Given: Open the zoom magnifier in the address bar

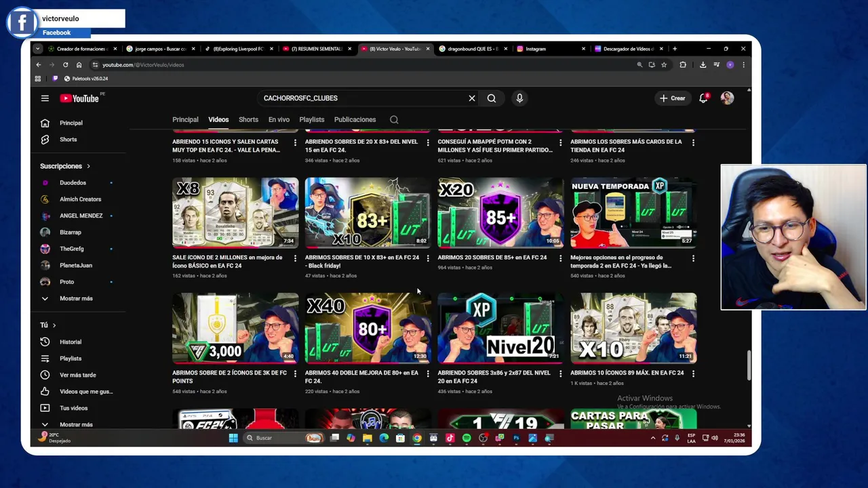Looking at the screenshot, I should coord(639,65).
